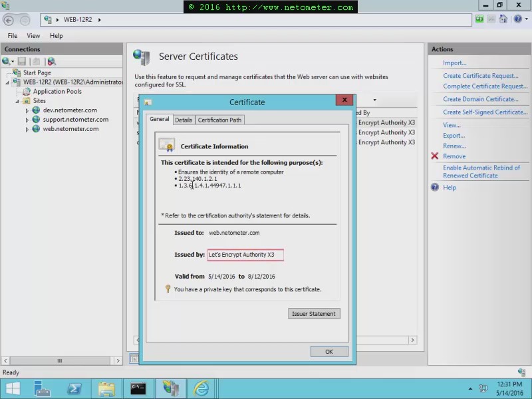This screenshot has width=532, height=399.
Task: Click the network icon in system tray
Action: [483, 388]
